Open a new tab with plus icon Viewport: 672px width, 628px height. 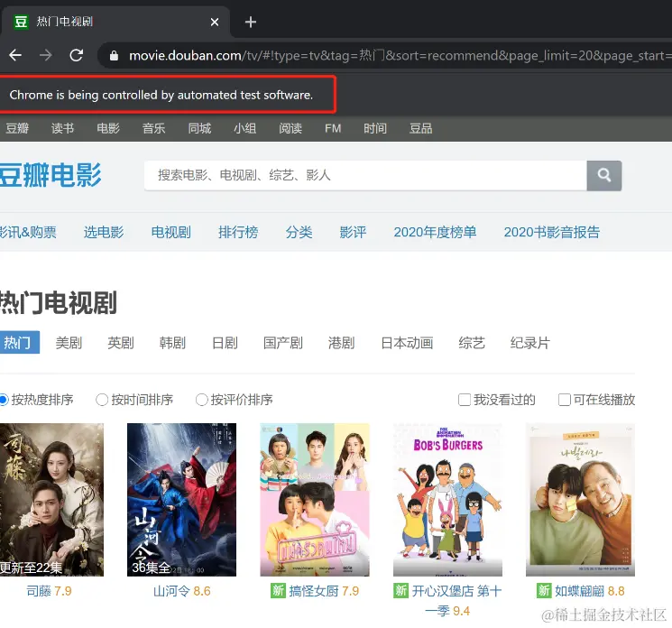point(250,22)
